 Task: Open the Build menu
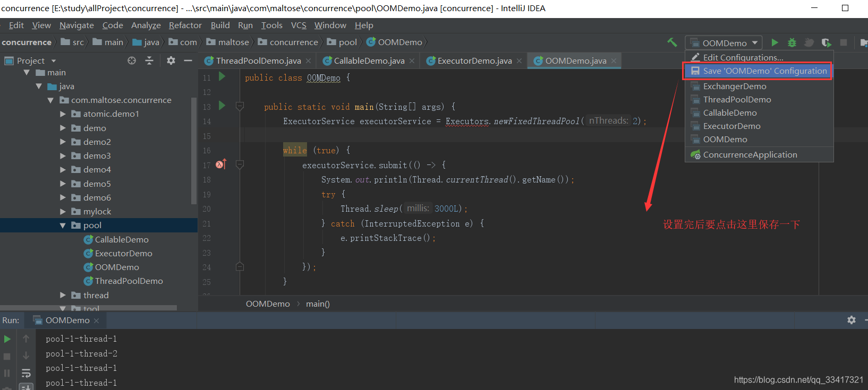click(x=220, y=25)
